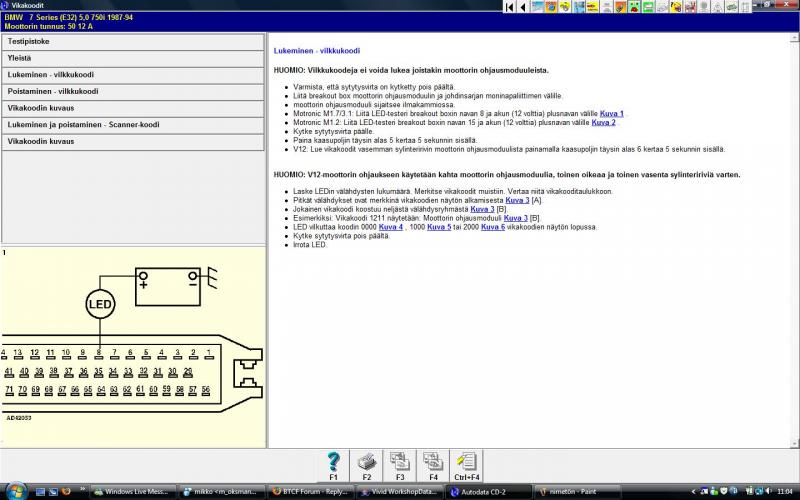The width and height of the screenshot is (800, 500).
Task: Click the F4 images button
Action: click(432, 462)
